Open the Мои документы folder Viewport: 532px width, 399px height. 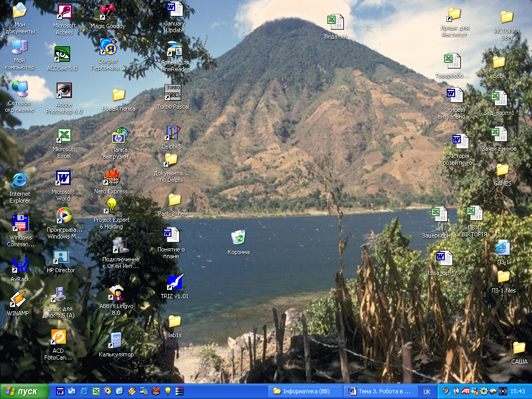[x=20, y=11]
